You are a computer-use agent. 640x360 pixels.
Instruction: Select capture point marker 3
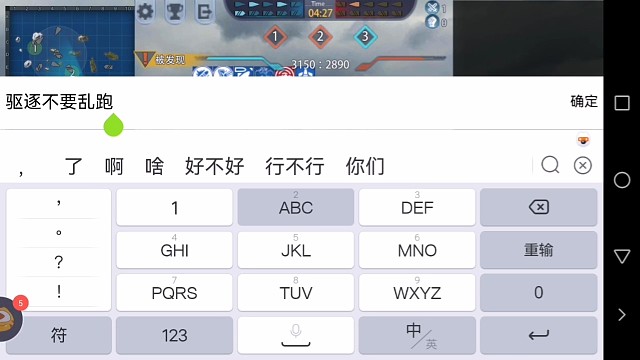click(x=365, y=37)
